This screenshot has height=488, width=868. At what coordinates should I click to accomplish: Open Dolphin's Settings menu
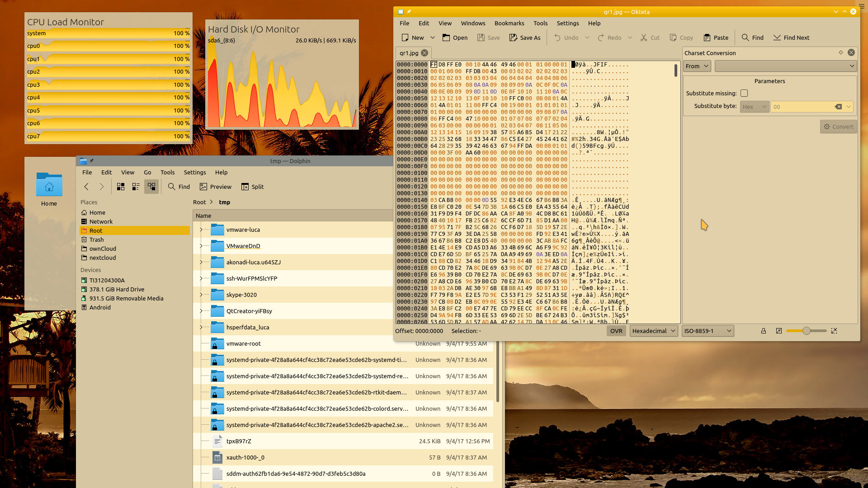pos(195,172)
